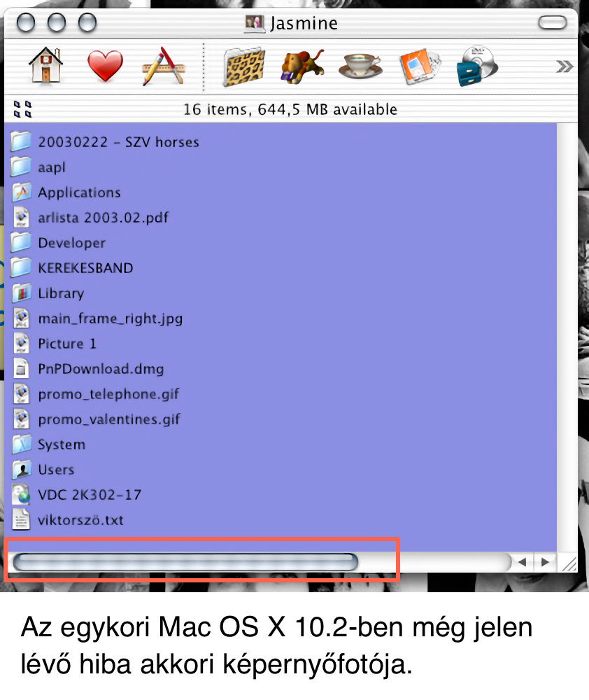This screenshot has height=700, width=589.
Task: Click the scroll right arrow
Action: (x=545, y=561)
